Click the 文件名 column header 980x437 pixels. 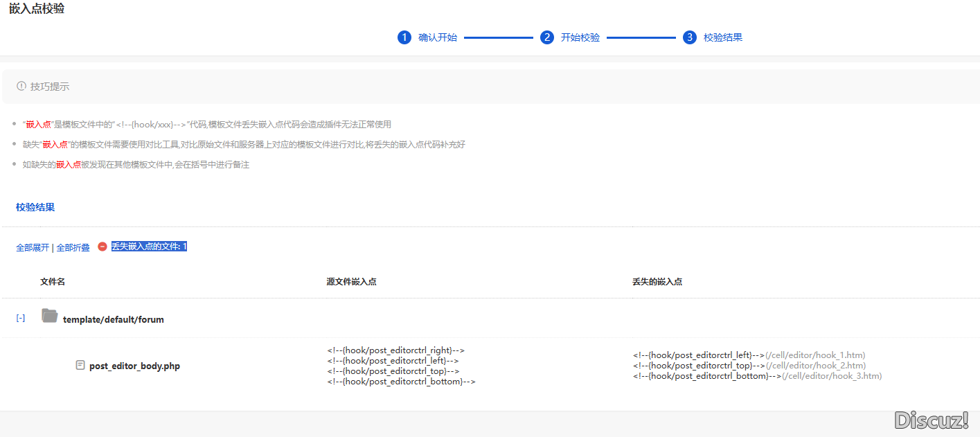[x=53, y=282]
